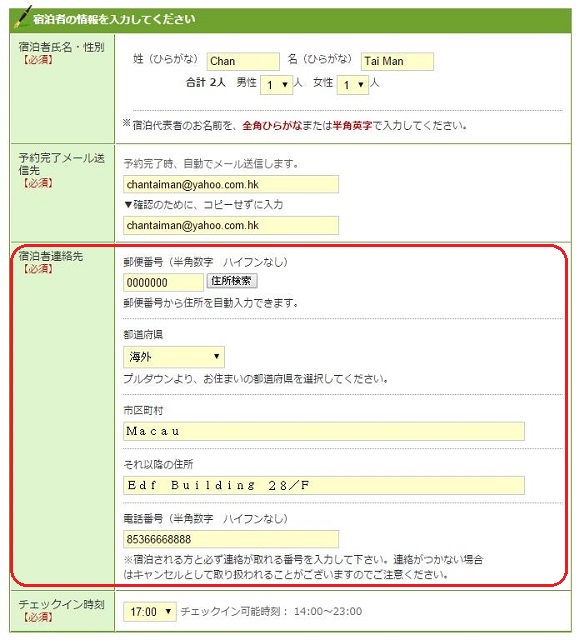
Task: Click the pen icon in green header
Action: 22,17
